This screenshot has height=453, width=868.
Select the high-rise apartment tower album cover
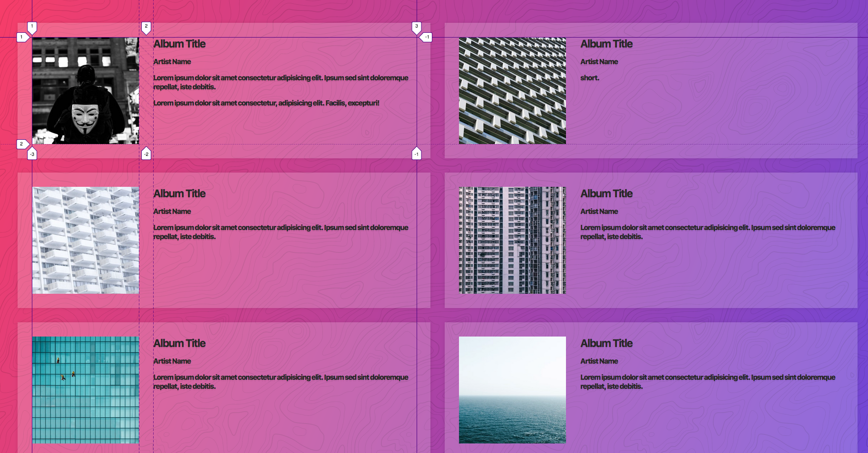(512, 240)
